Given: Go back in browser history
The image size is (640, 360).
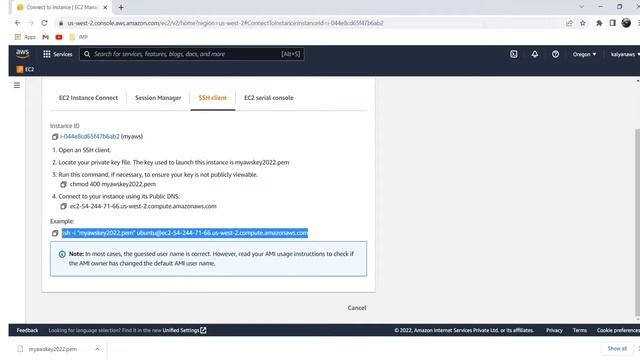Looking at the screenshot, I should pyautogui.click(x=17, y=23).
